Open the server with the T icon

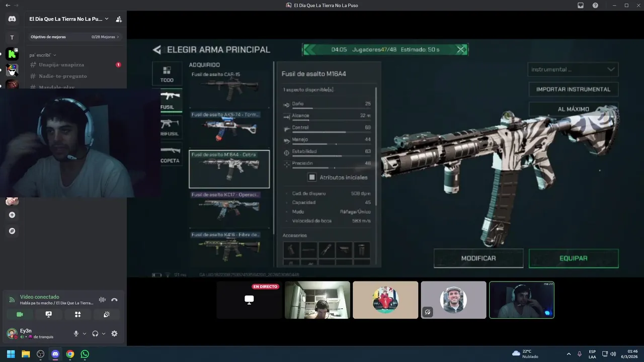(12, 38)
